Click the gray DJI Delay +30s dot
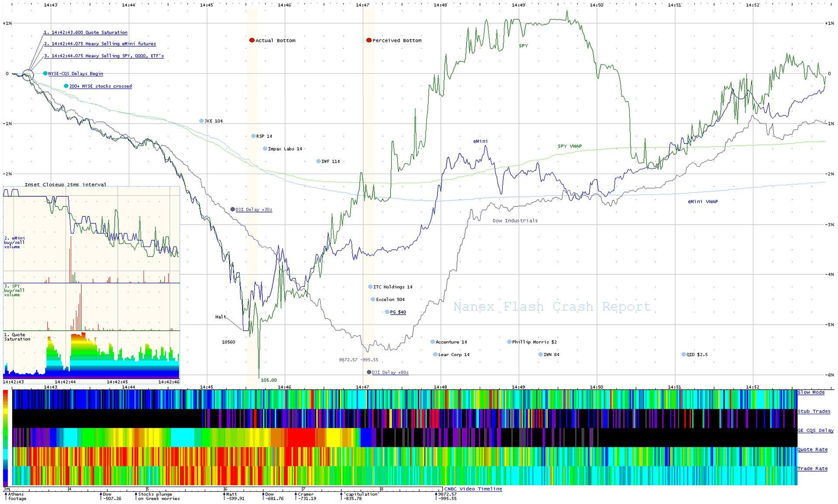The width and height of the screenshot is (838, 504). 233,209
